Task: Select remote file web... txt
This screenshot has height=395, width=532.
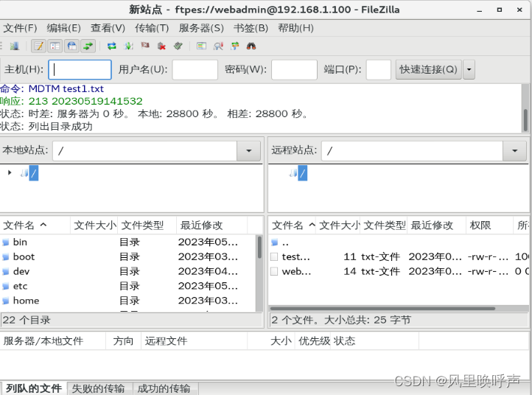Action: click(x=399, y=271)
